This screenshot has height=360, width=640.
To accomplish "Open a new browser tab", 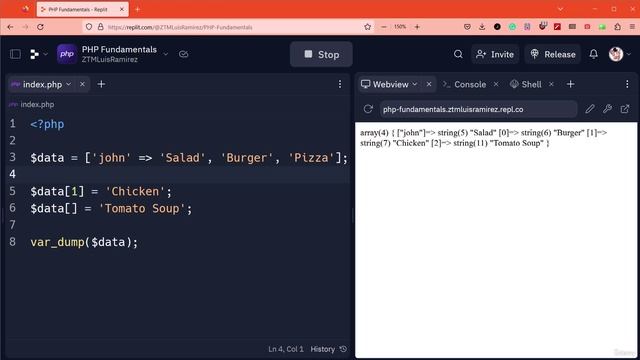I will point(138,9).
